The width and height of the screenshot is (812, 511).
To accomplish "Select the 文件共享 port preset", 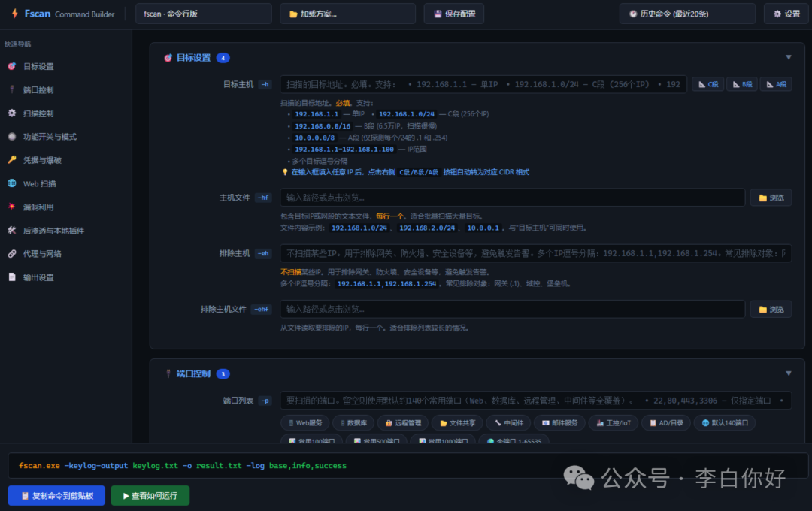I will [x=457, y=423].
